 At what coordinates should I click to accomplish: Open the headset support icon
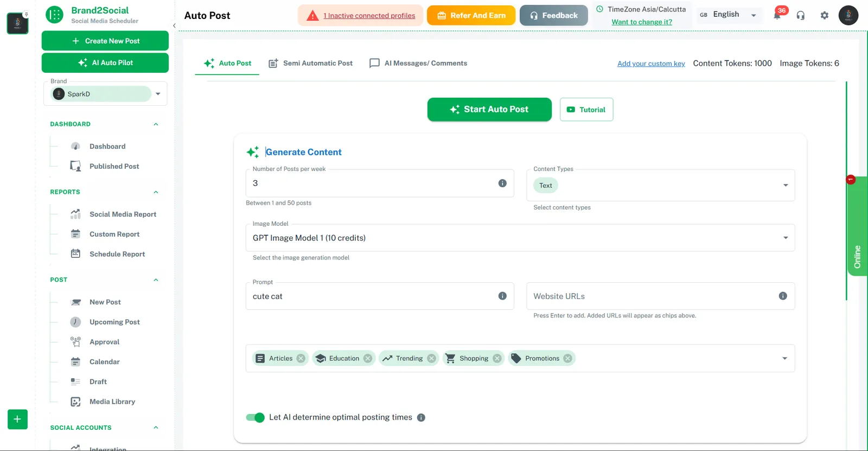[x=801, y=15]
